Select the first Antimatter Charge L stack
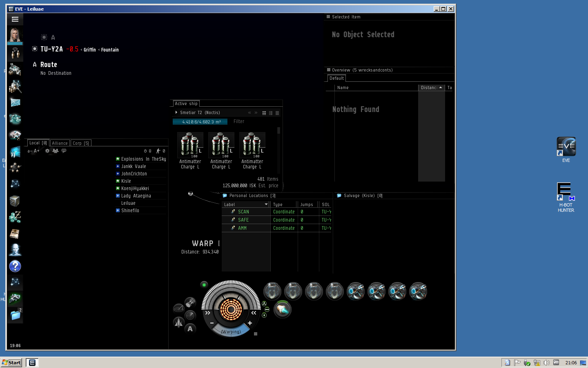Image resolution: width=588 pixels, height=368 pixels. click(x=190, y=150)
